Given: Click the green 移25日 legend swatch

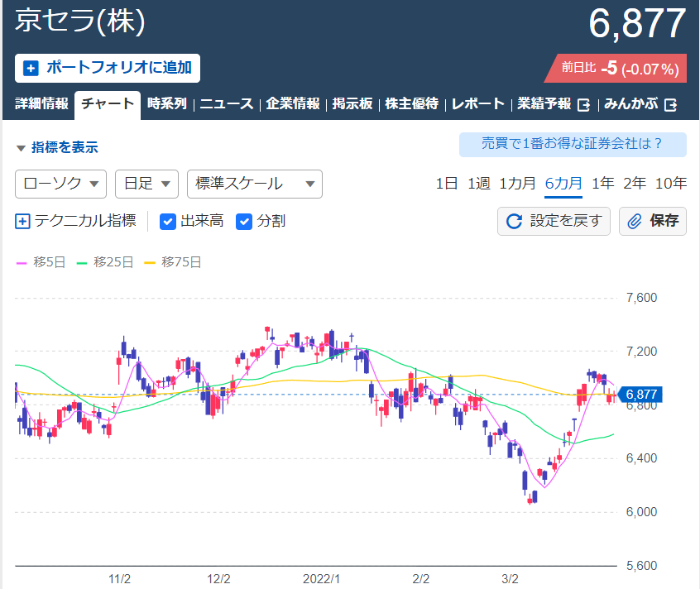Looking at the screenshot, I should (x=82, y=263).
